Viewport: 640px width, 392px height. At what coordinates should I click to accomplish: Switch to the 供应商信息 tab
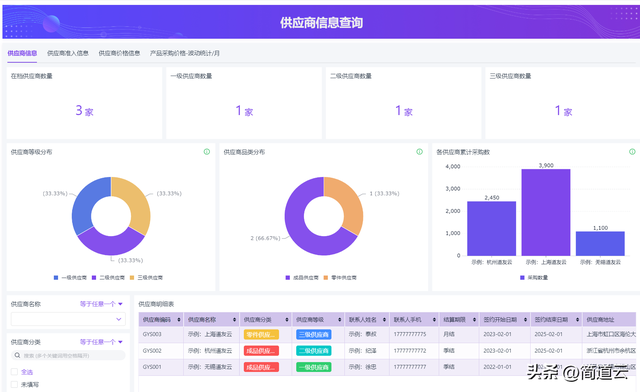pos(22,53)
